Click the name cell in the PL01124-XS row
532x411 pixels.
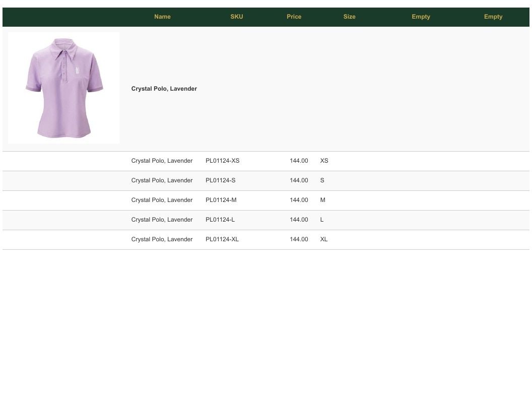coord(162,161)
